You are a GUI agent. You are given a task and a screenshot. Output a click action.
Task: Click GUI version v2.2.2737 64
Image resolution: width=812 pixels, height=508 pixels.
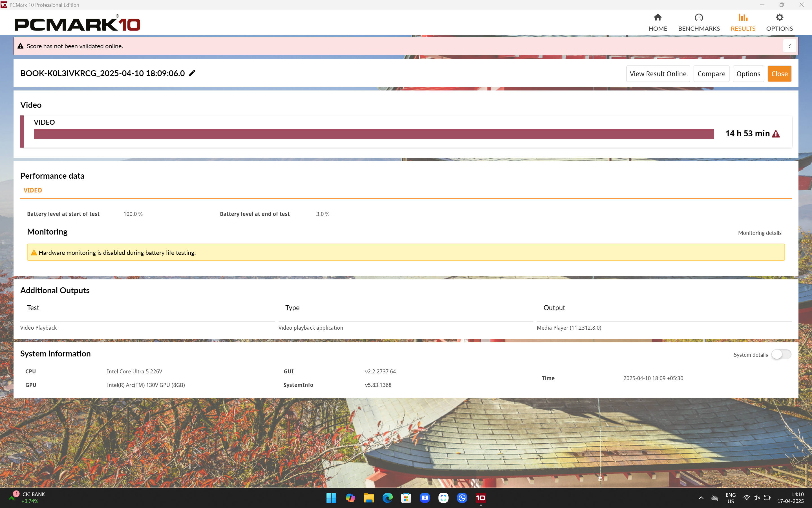click(x=380, y=371)
